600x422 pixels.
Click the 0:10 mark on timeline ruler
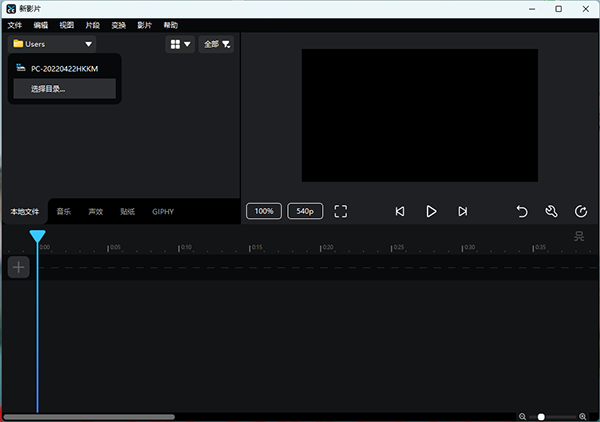point(185,248)
